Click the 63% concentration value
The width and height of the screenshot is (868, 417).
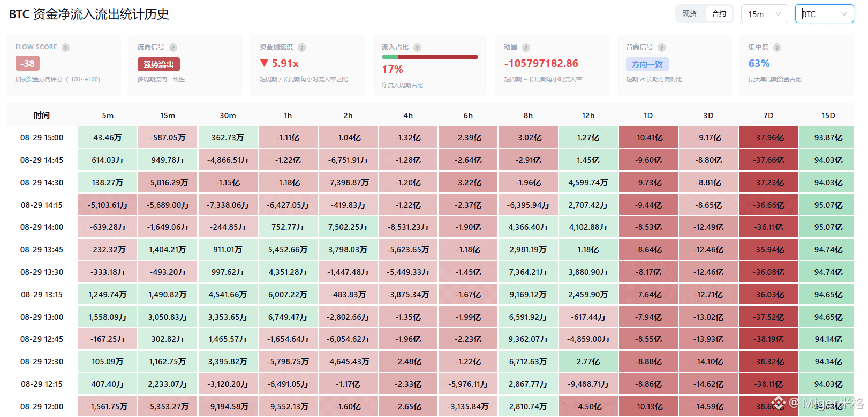759,63
